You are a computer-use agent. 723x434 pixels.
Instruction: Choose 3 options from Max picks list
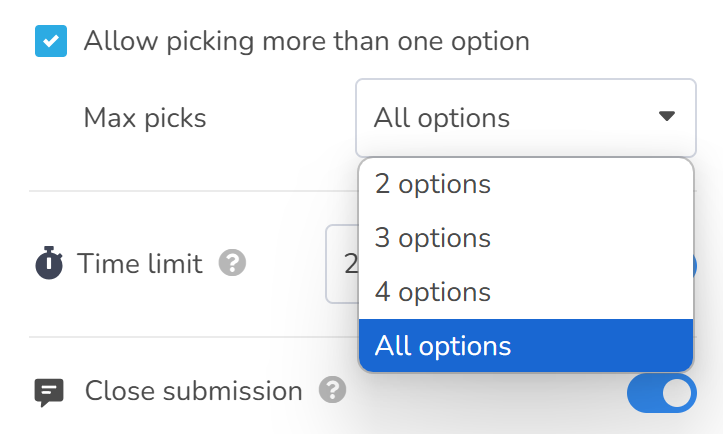pos(526,238)
